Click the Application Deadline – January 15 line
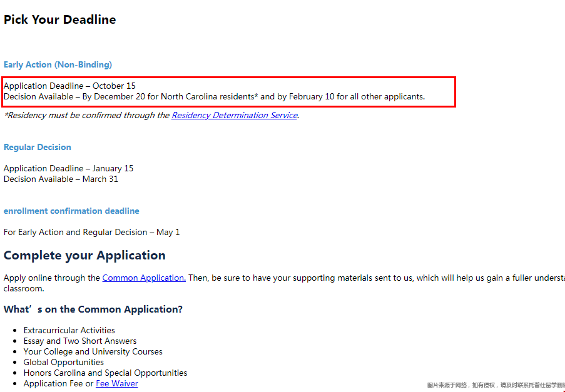The height and width of the screenshot is (392, 565). (68, 169)
